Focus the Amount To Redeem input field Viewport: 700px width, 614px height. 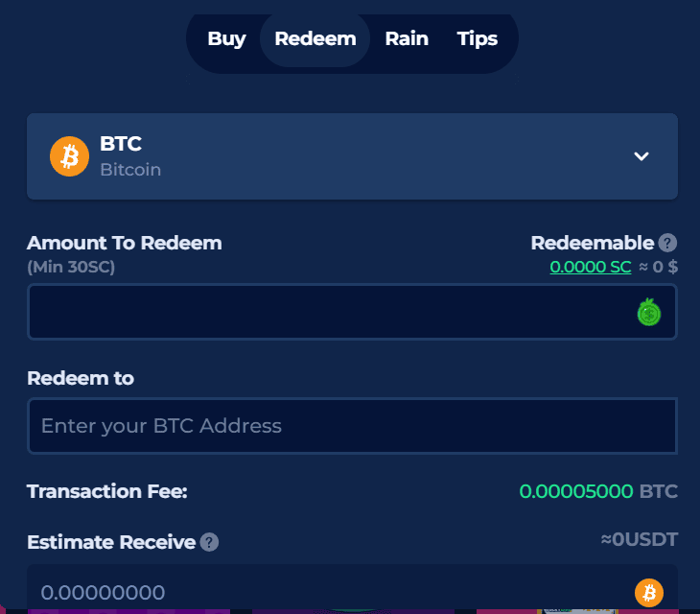[352, 312]
